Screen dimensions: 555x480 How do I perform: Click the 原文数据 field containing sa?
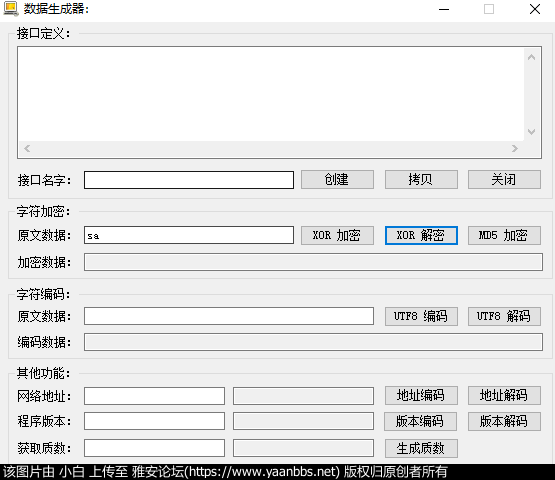[x=189, y=235]
